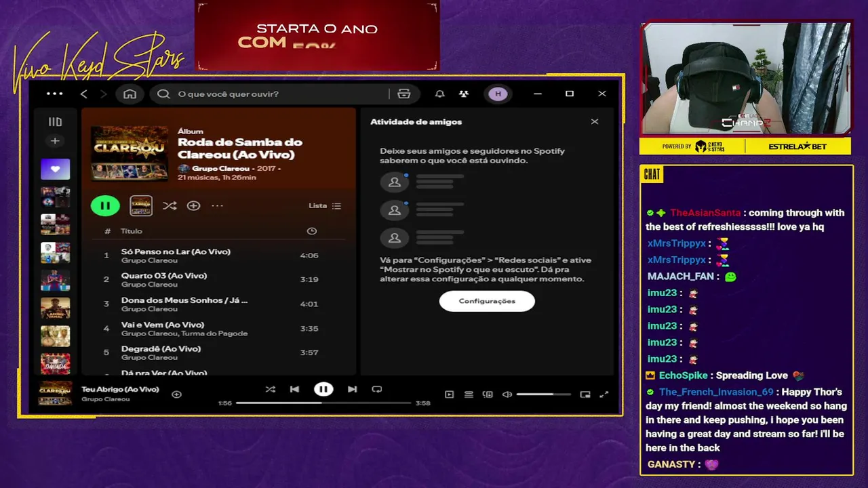Viewport: 868px width, 488px height.
Task: Toggle the album preview thumbnail button
Action: 141,205
